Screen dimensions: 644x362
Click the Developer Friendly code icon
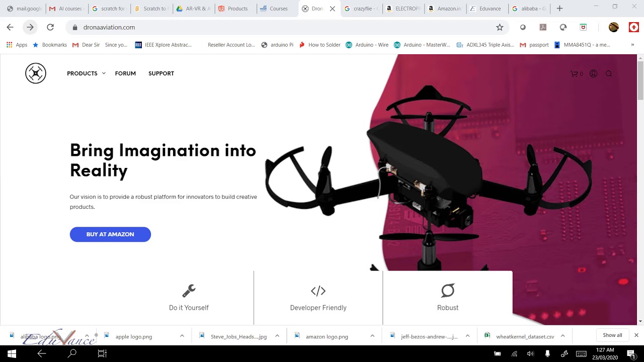tap(318, 291)
